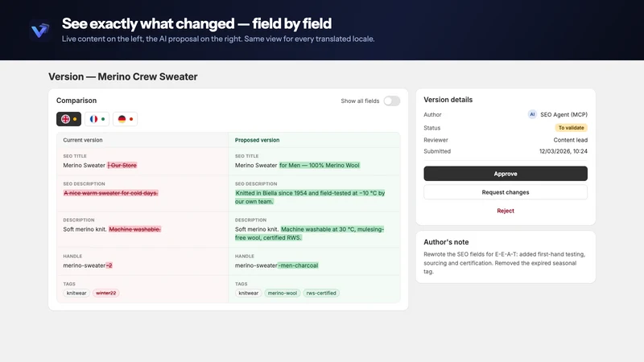The width and height of the screenshot is (644, 362).
Task: Select the English UK flag locale
Action: tap(68, 119)
